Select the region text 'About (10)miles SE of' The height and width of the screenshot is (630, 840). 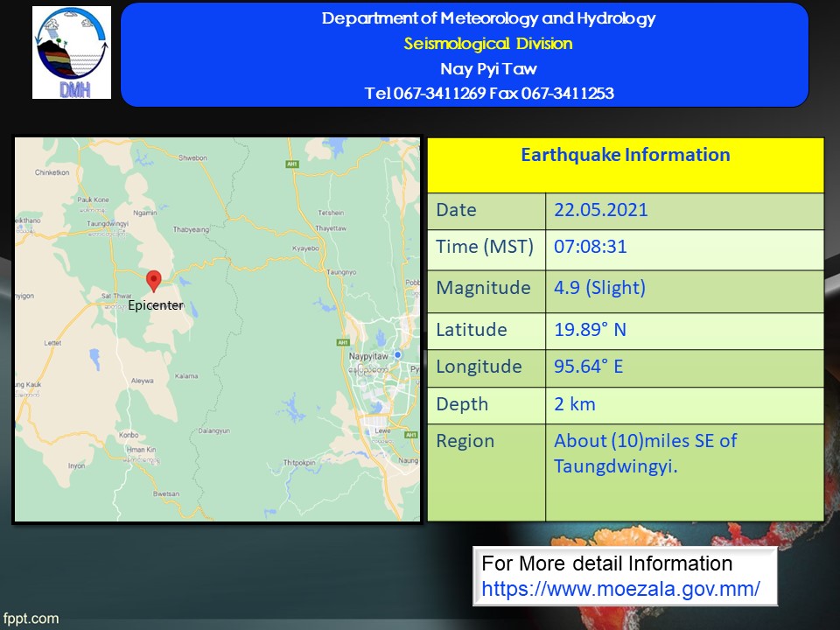coord(645,441)
